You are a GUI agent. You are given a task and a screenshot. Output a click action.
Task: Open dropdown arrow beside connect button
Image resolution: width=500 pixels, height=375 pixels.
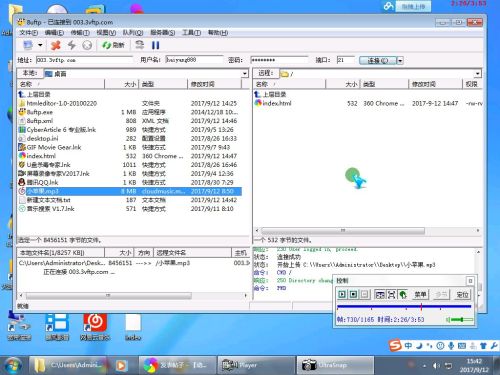[x=400, y=60]
